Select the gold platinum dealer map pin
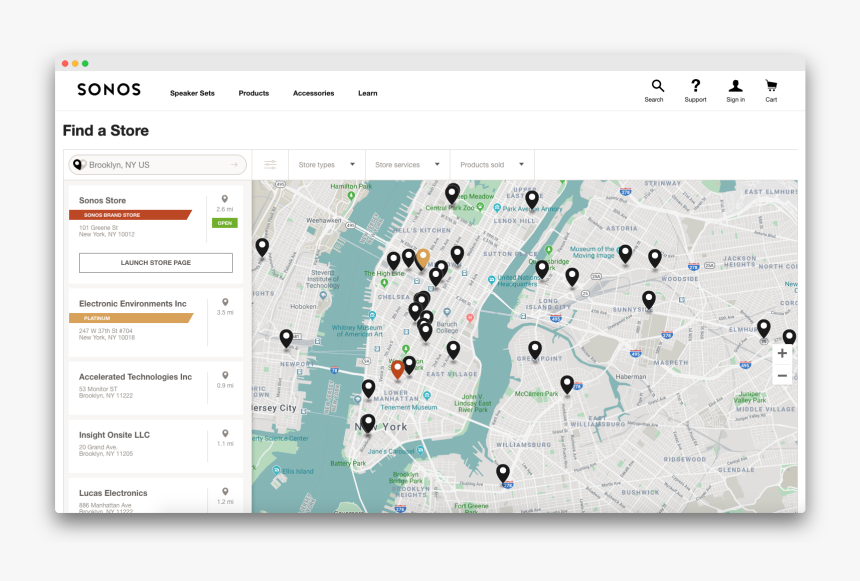 [x=423, y=258]
